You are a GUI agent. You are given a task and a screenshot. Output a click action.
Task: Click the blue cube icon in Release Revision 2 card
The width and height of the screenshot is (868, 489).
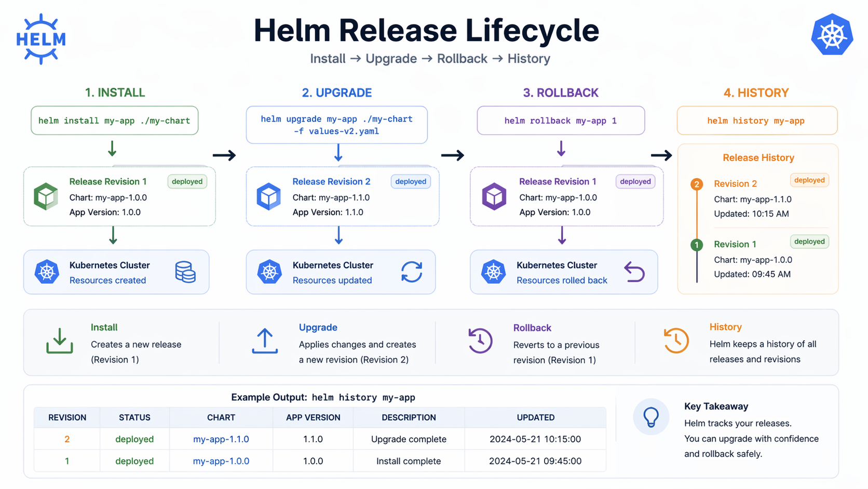(269, 196)
